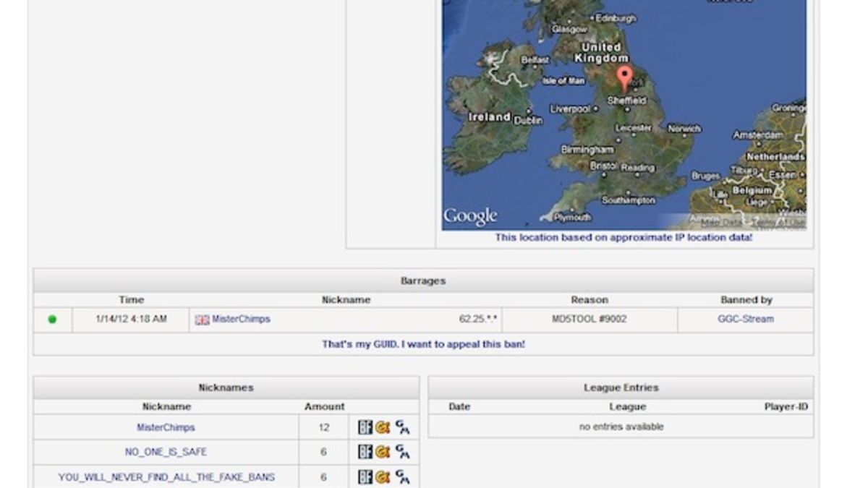Click the BF icon in the YOU_WILL_NEVER_FIND_ALL_THE_FAKE_BANS row
Screen dimensions: 868x488
[365, 476]
